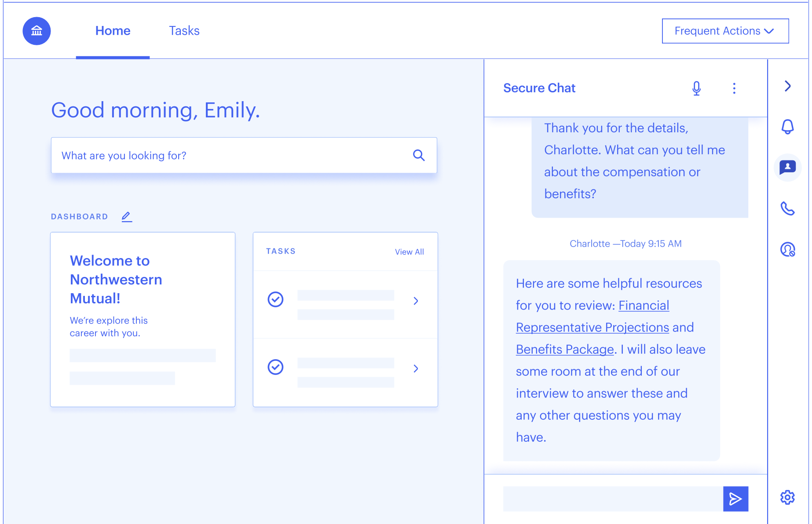
Task: Toggle the first task's check circle
Action: pos(275,299)
